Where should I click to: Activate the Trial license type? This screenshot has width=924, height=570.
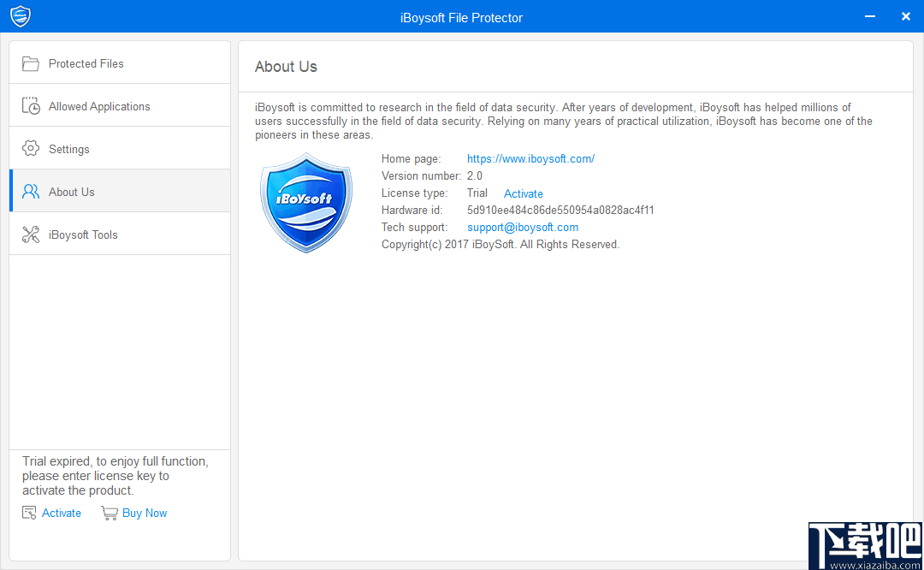(523, 193)
